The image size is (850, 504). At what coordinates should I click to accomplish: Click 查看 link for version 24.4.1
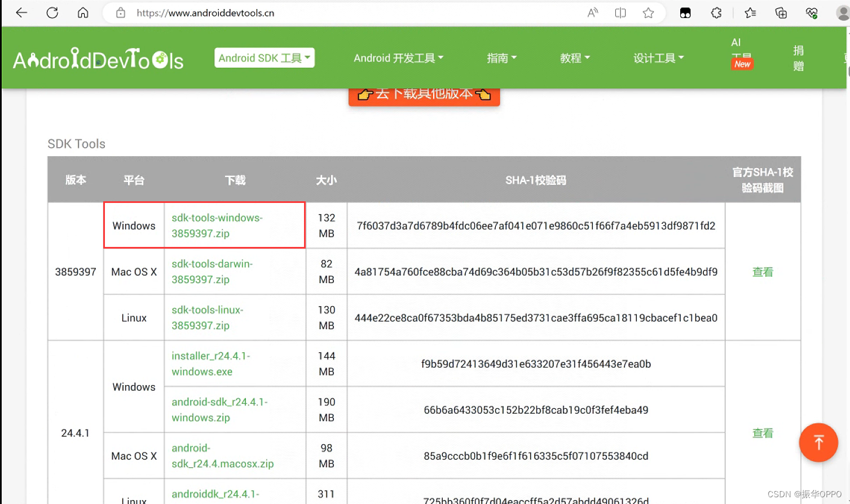tap(763, 433)
